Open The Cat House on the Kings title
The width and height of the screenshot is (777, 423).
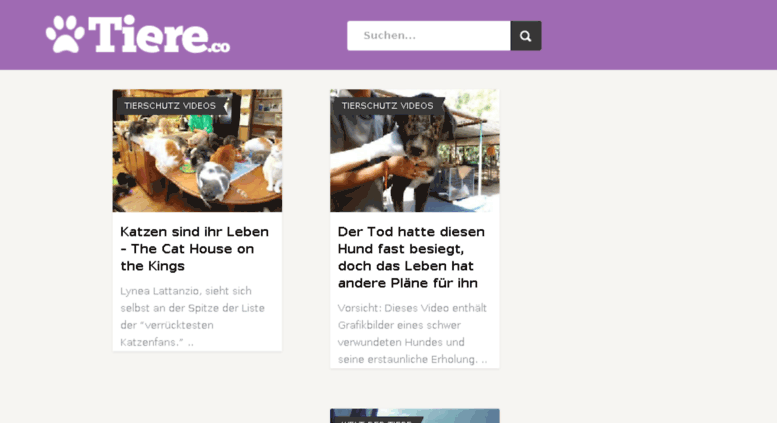tap(187, 258)
